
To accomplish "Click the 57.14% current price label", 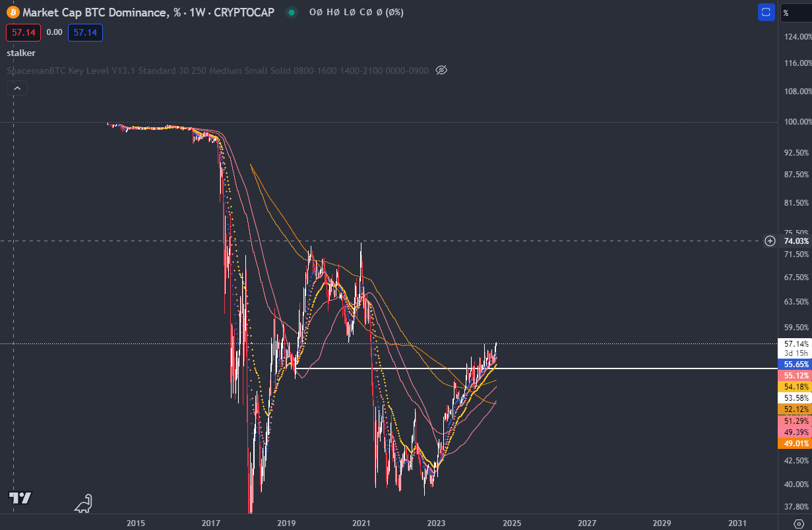I will click(x=796, y=343).
